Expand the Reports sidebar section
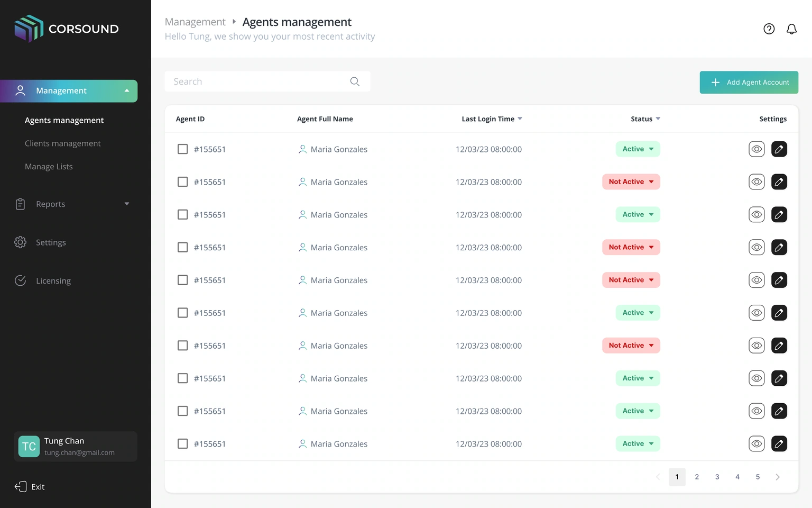Viewport: 812px width, 508px height. 127,204
